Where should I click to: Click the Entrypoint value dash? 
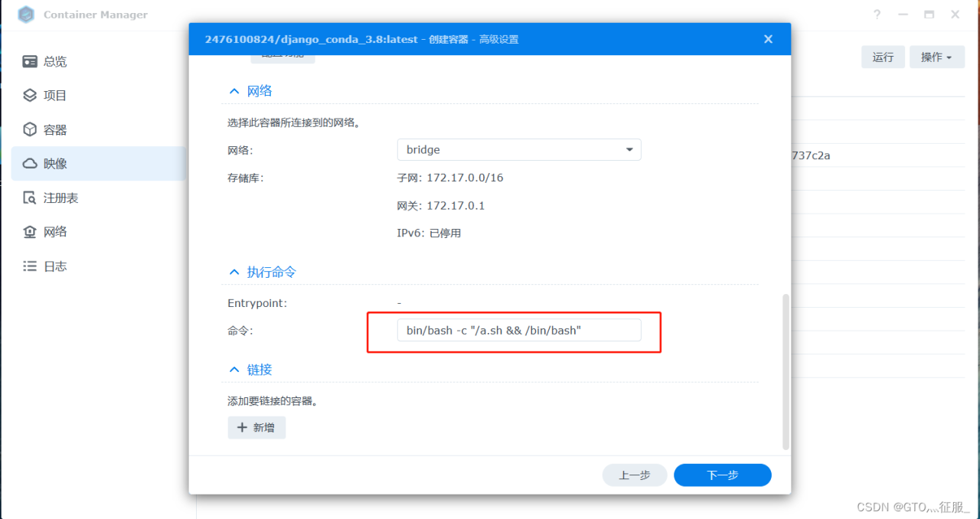(399, 303)
